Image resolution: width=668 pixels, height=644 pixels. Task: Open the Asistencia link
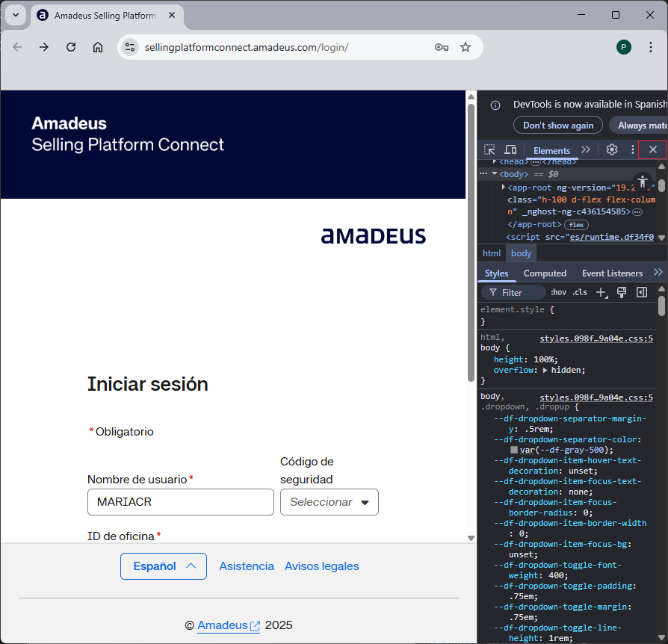coord(247,566)
